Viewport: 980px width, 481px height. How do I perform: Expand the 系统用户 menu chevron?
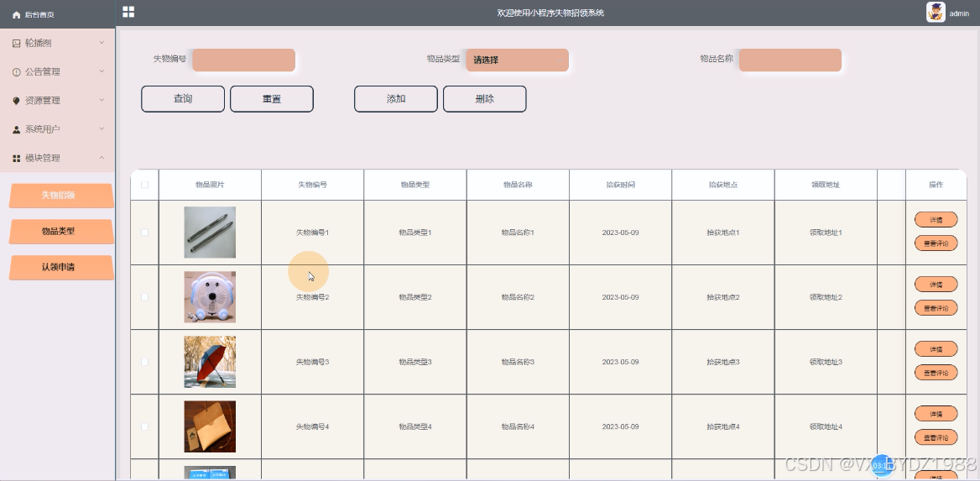102,128
